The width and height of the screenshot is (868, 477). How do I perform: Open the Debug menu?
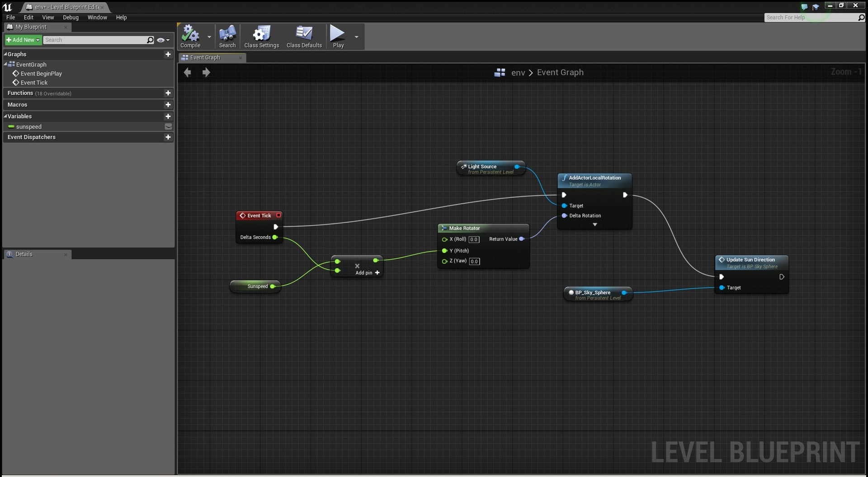pyautogui.click(x=71, y=17)
